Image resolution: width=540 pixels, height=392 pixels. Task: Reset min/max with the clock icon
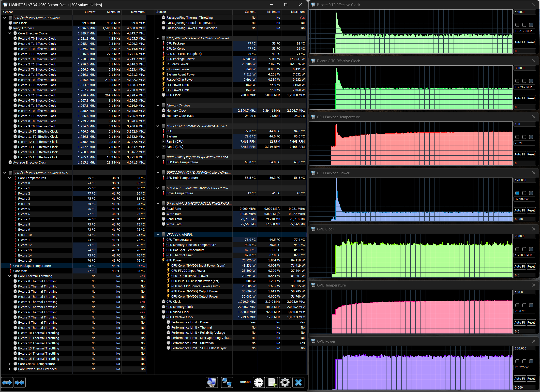(259, 382)
